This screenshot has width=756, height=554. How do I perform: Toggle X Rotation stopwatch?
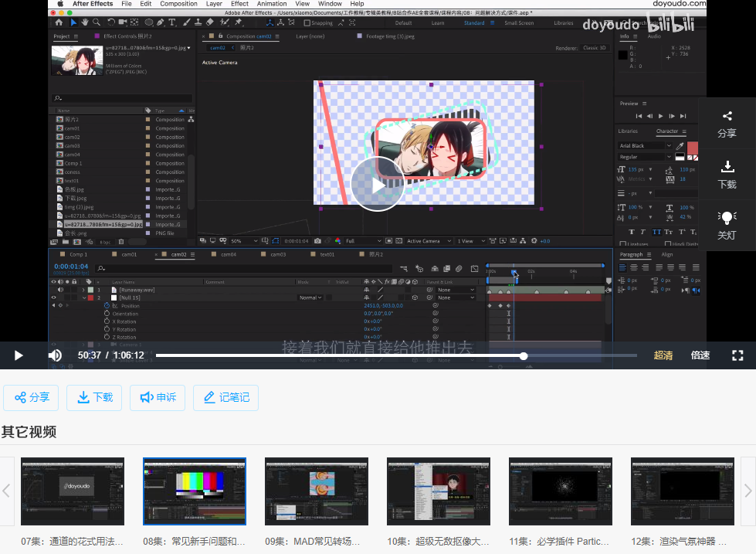107,321
